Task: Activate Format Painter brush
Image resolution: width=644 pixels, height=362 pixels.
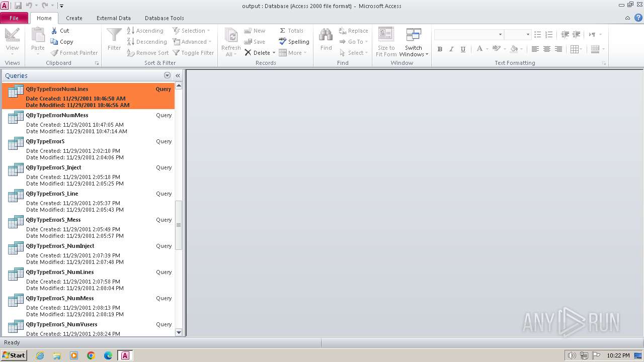Action: (74, 53)
